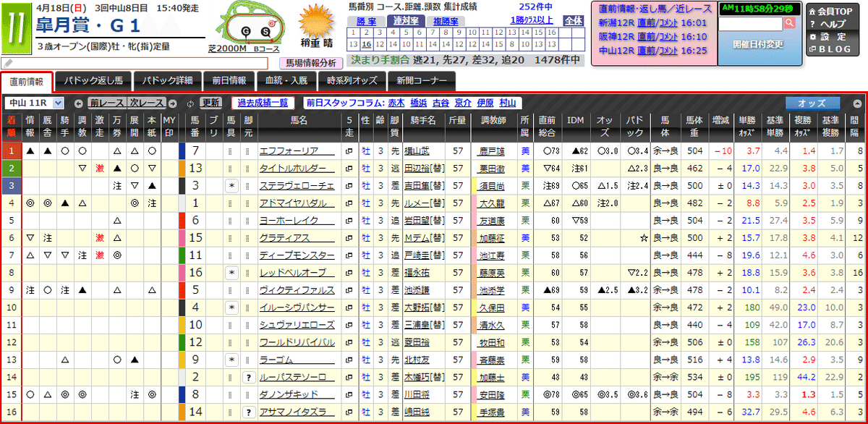Switch to パドック詳細 tab
The image size is (868, 424).
point(167,80)
